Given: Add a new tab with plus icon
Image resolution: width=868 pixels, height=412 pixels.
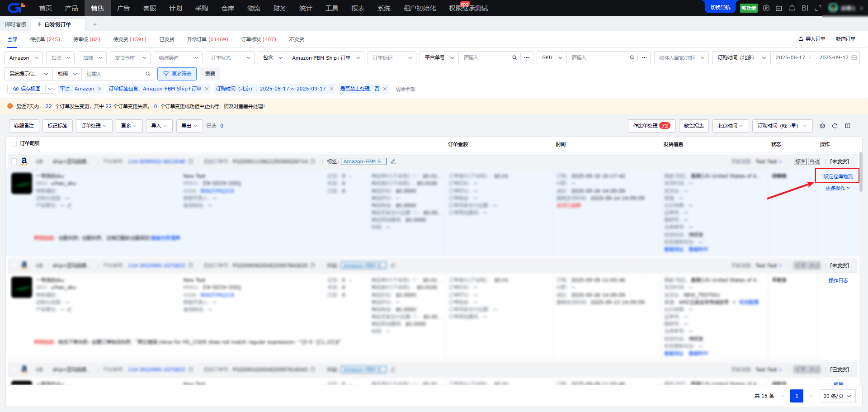Looking at the screenshot, I should coord(95,24).
